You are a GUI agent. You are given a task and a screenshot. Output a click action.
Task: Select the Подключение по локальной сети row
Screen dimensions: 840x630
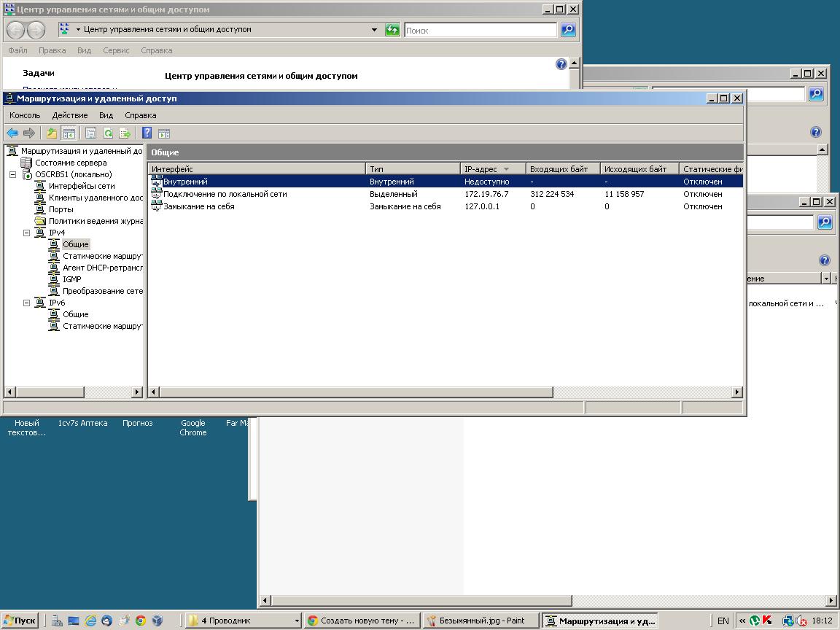(225, 194)
